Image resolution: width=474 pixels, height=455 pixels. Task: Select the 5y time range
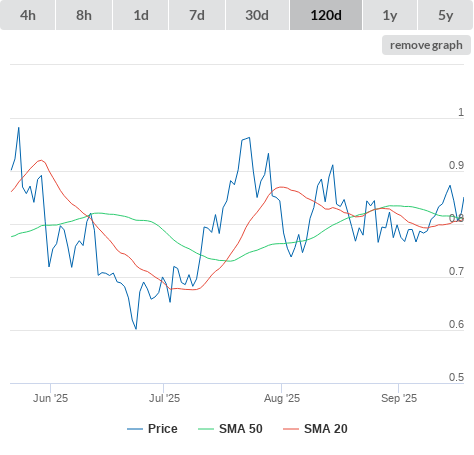446,15
